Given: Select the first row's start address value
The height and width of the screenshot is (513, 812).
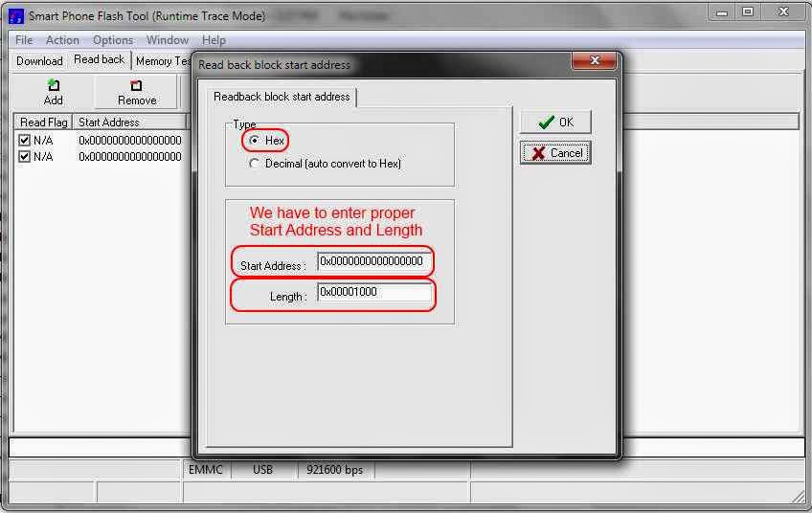Looking at the screenshot, I should [x=130, y=141].
